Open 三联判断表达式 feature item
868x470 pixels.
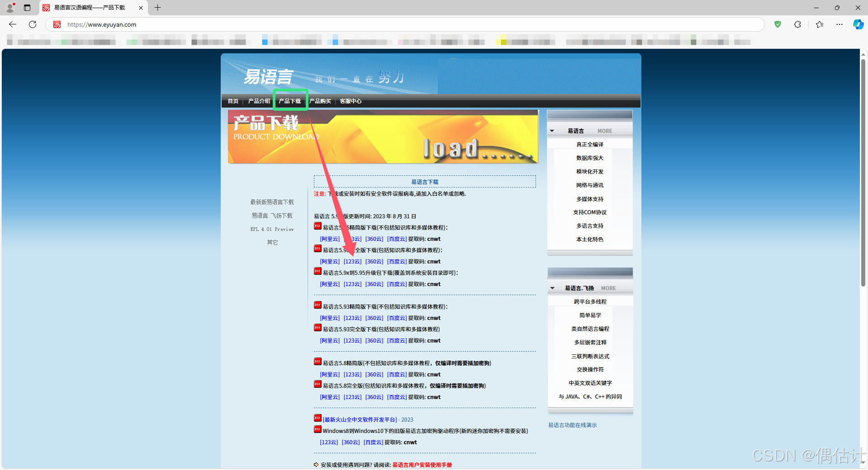click(x=590, y=357)
